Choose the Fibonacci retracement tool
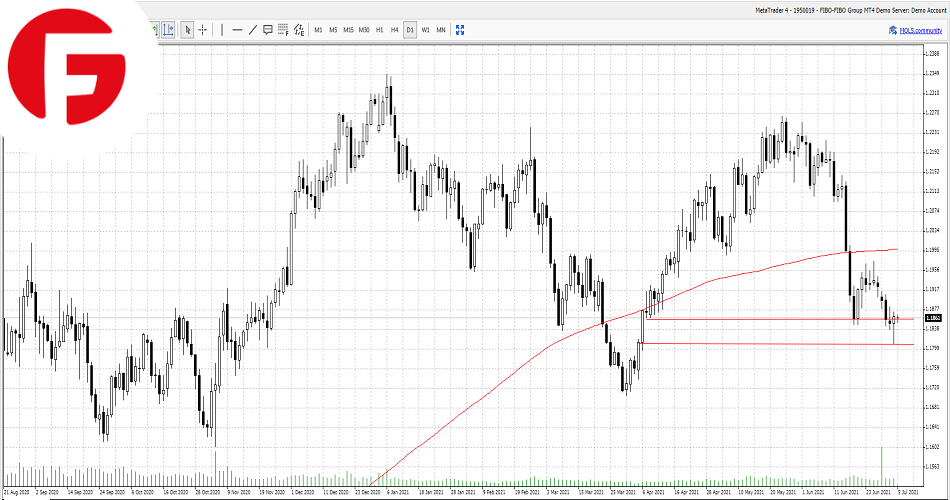Screen dimensions: 950x500 pyautogui.click(x=283, y=30)
